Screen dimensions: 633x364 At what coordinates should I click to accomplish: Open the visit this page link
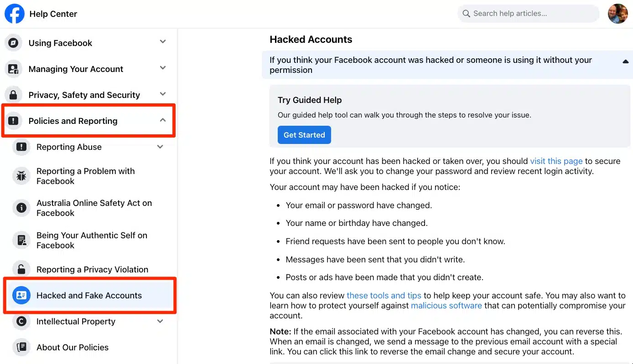point(556,161)
